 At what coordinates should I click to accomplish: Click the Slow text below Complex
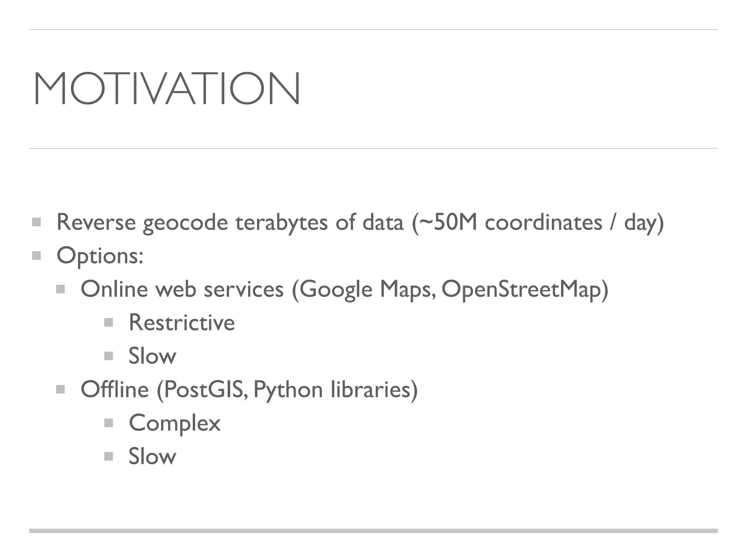click(x=152, y=456)
